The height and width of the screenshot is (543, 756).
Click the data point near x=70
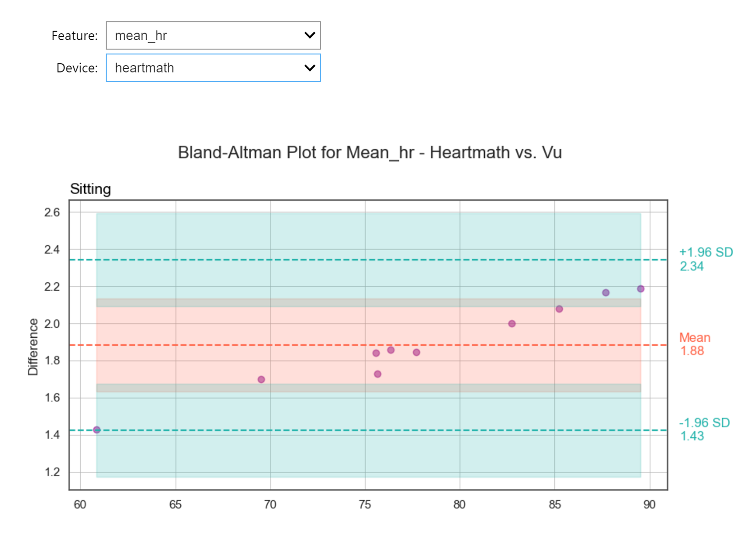pyautogui.click(x=261, y=379)
